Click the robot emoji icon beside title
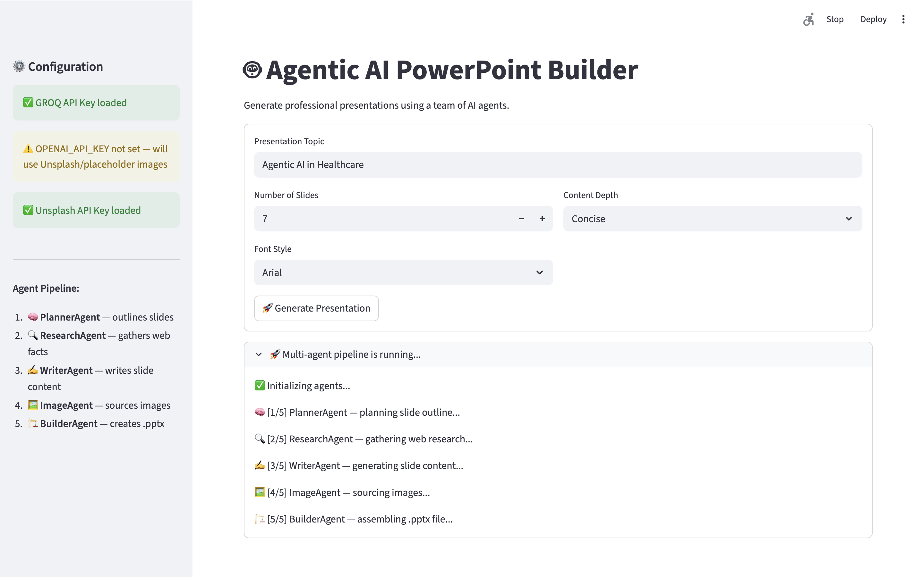 (x=252, y=70)
